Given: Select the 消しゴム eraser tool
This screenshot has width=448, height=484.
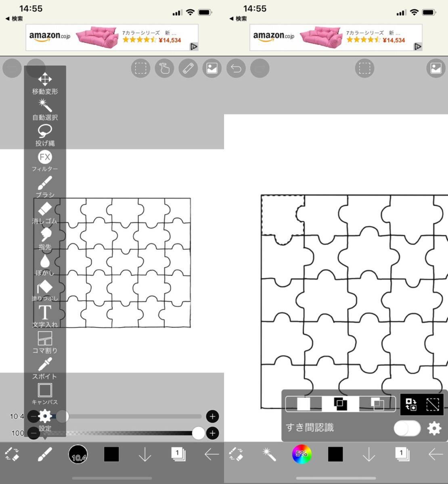Looking at the screenshot, I should coord(45,213).
